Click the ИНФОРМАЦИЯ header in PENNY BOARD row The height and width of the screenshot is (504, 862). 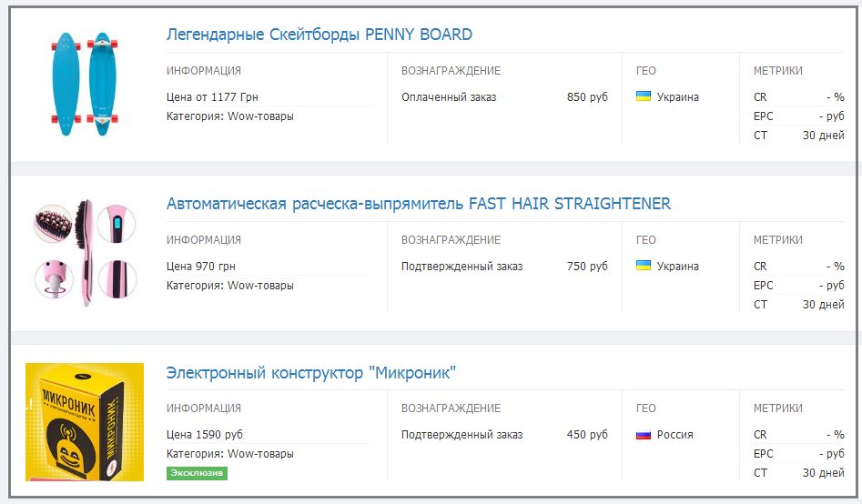203,71
